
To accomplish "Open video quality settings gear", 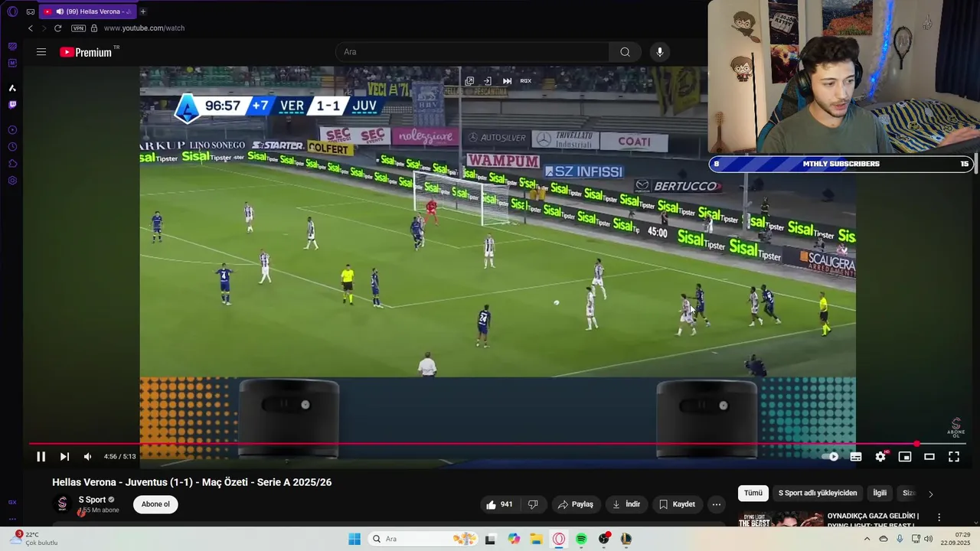I will tap(880, 457).
